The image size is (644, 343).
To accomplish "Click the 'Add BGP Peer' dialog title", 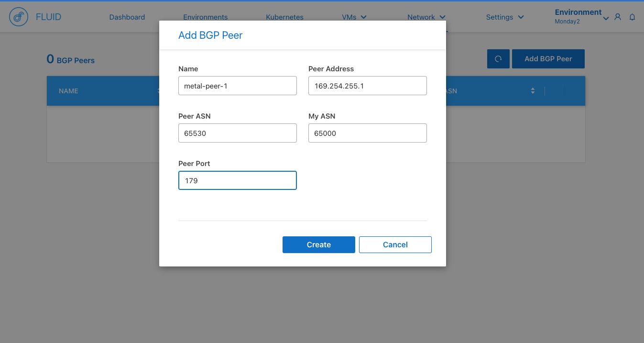I will click(x=210, y=35).
